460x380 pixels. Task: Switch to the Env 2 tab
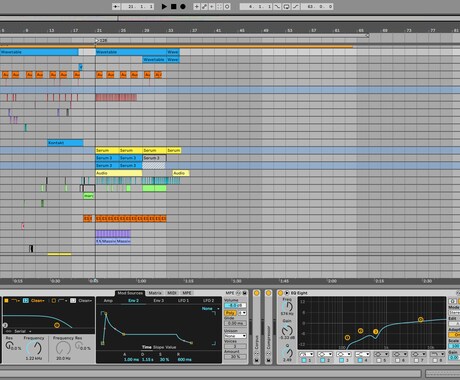tap(133, 301)
